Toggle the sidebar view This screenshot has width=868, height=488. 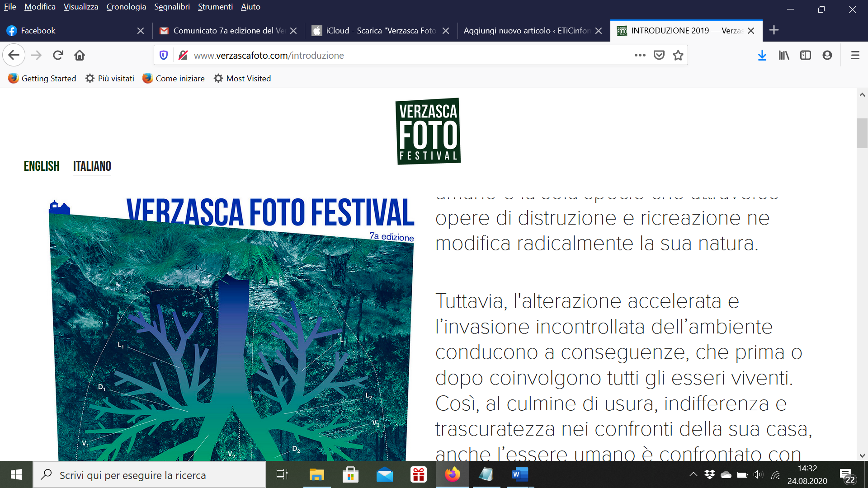(x=806, y=55)
